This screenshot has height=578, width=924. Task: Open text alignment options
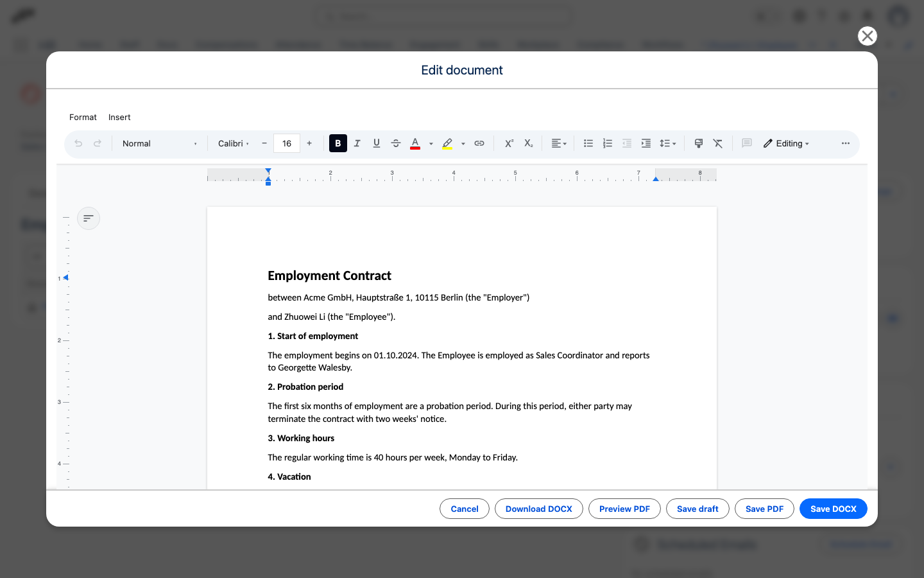(559, 143)
